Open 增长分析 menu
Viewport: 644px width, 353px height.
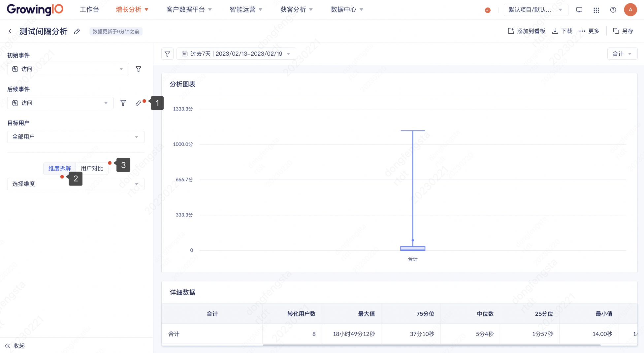coord(132,10)
